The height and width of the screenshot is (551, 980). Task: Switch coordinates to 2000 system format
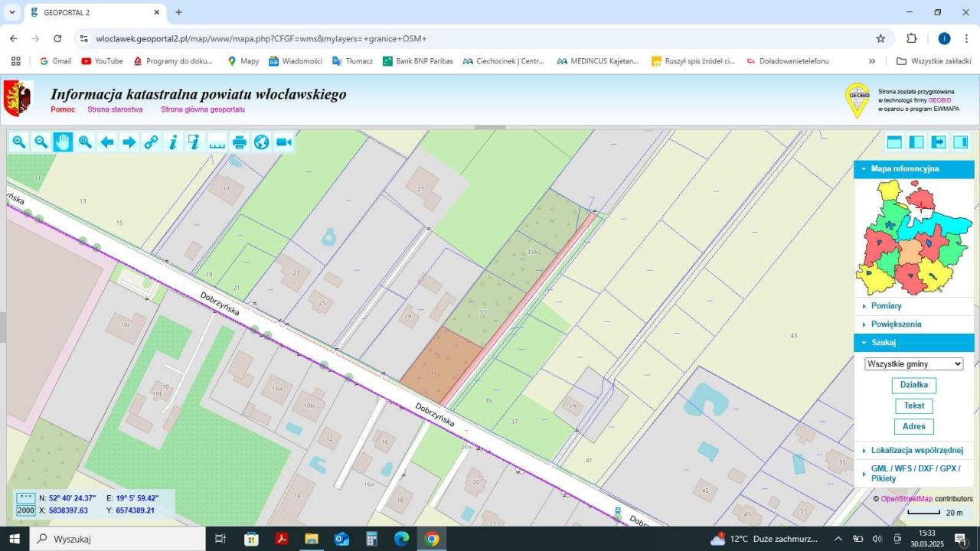pos(25,510)
